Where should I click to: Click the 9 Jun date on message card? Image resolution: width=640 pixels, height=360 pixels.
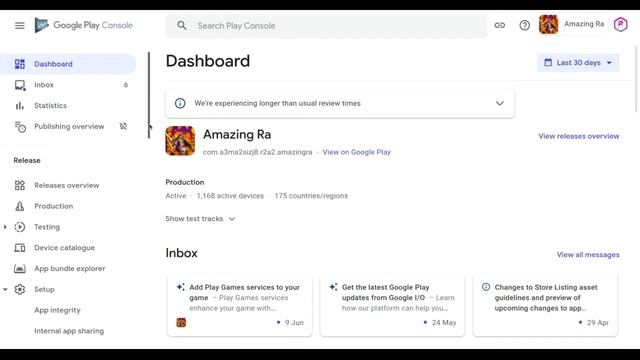pos(294,322)
